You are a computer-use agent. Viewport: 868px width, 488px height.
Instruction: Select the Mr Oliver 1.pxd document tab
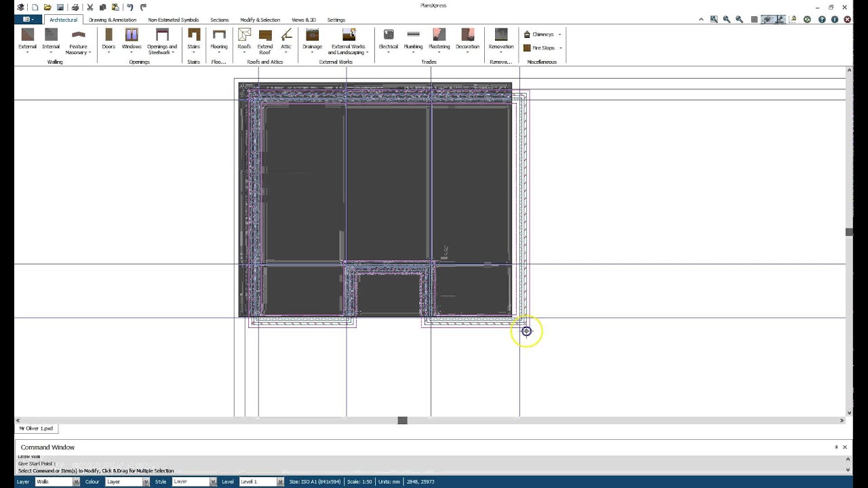36,428
